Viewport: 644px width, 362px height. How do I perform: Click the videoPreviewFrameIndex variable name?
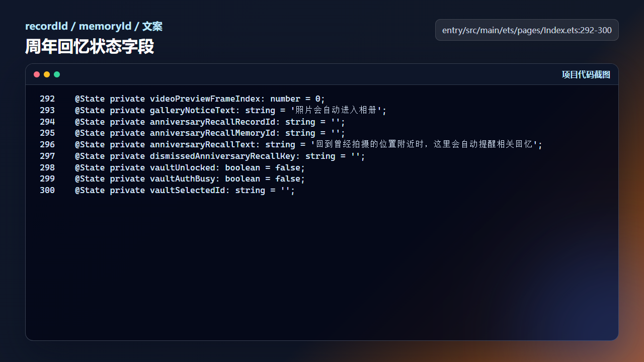click(x=205, y=99)
